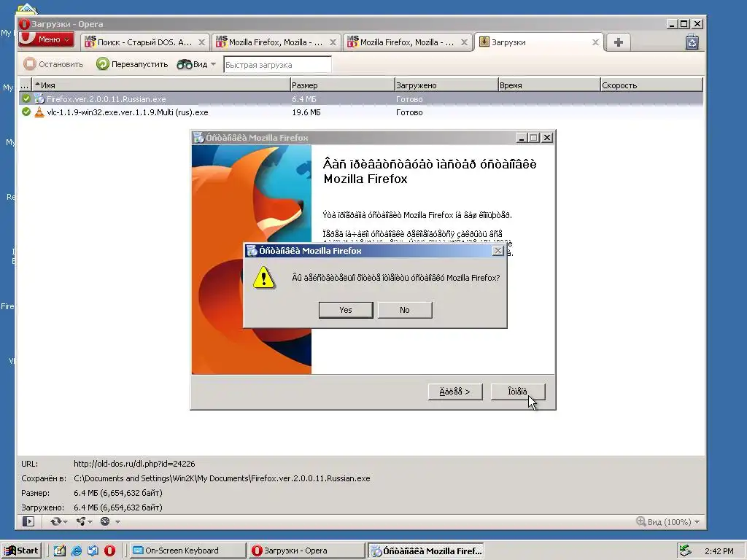The image size is (747, 560).
Task: Click the VLC cone icon in downloads
Action: tap(39, 112)
